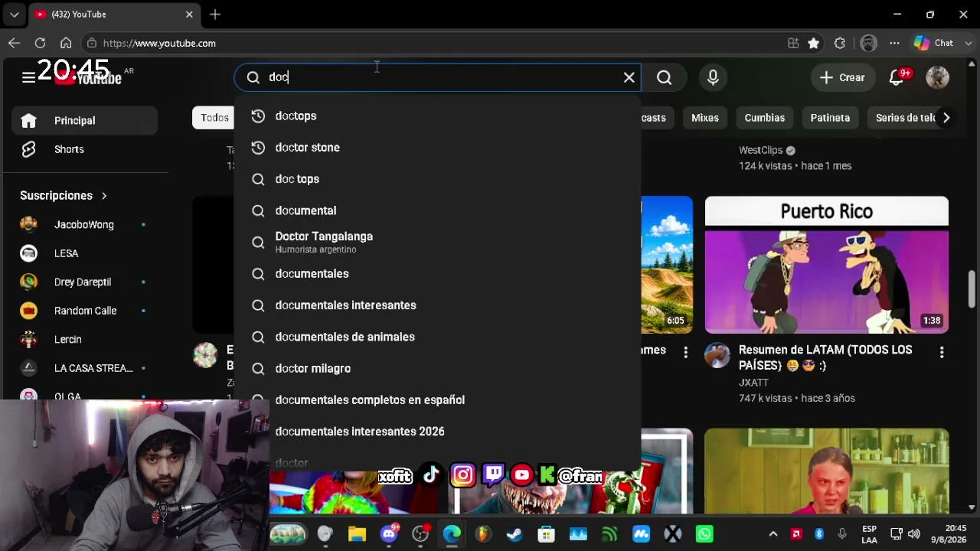The image size is (980, 551).
Task: Open the browser extensions puzzle icon
Action: click(840, 43)
